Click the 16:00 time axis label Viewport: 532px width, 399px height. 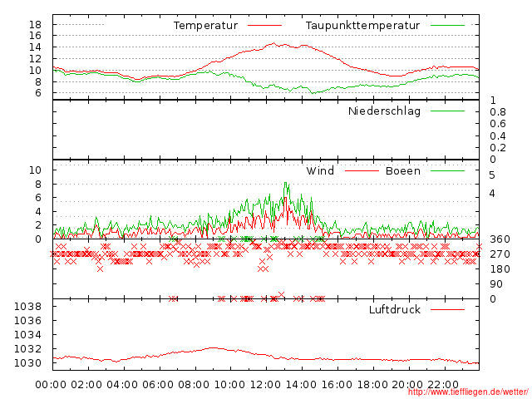[x=337, y=385]
